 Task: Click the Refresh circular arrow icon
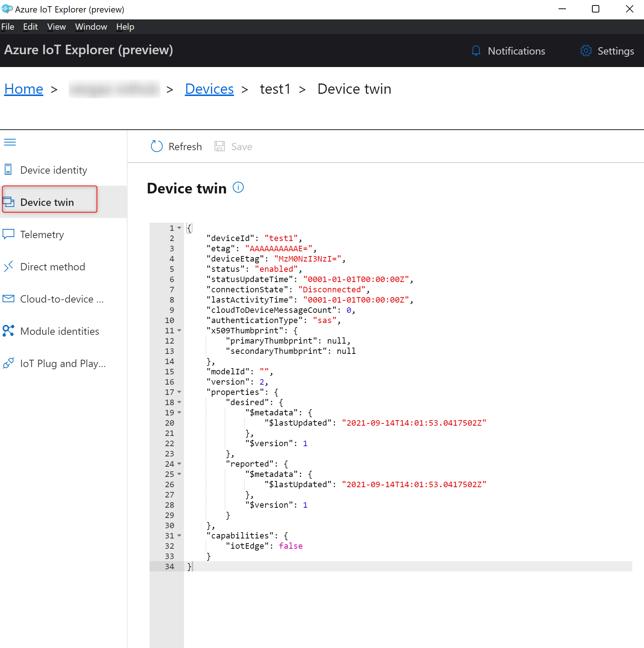pos(157,146)
